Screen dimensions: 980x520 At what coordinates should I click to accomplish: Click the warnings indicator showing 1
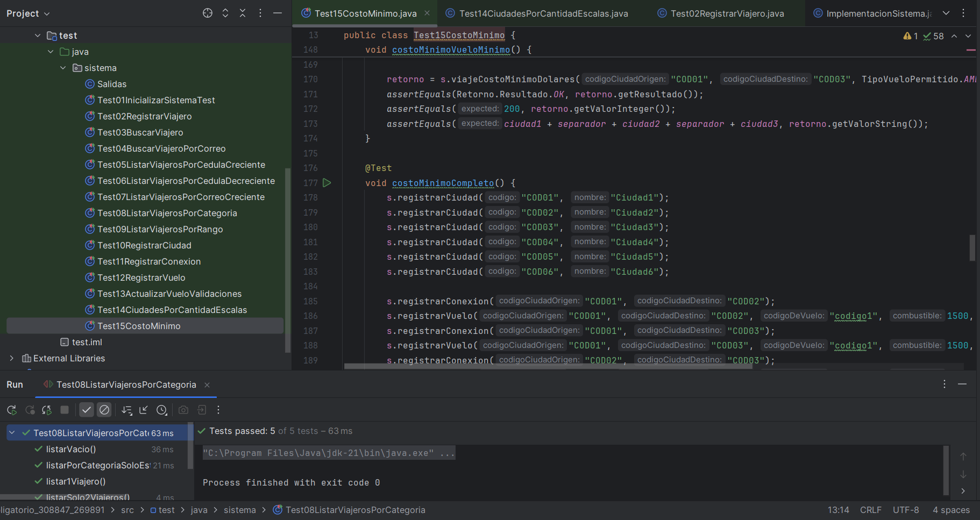pyautogui.click(x=911, y=36)
